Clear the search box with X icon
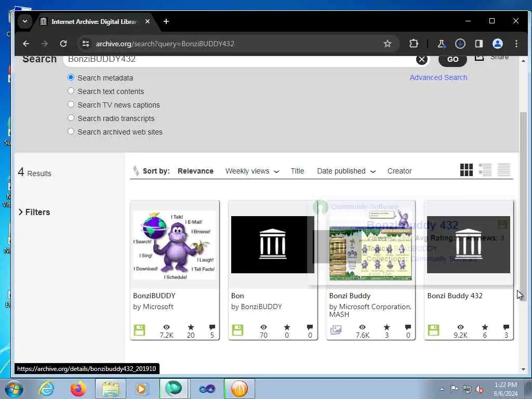532x399 pixels. pyautogui.click(x=421, y=60)
